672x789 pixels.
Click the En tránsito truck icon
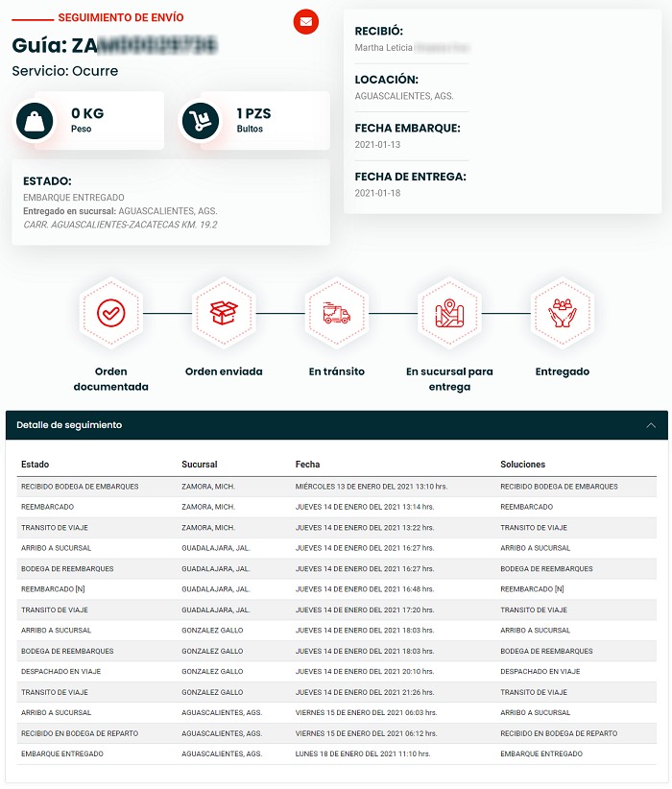[336, 313]
